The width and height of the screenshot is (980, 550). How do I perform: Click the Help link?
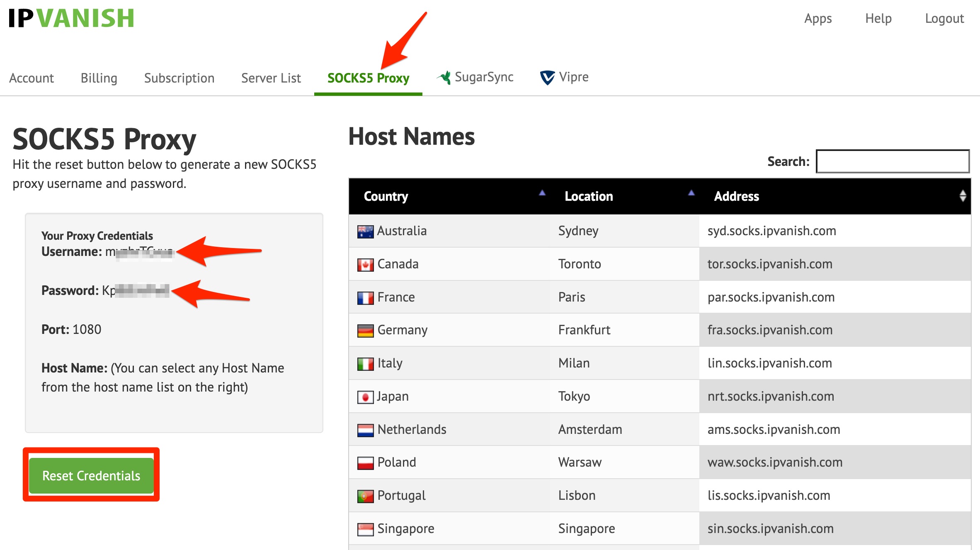coord(878,19)
